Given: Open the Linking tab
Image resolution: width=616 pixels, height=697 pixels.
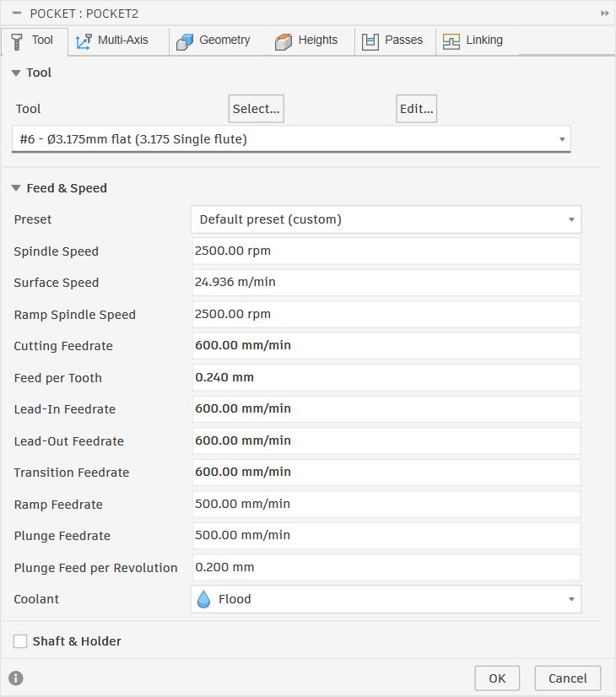Looking at the screenshot, I should coord(477,41).
